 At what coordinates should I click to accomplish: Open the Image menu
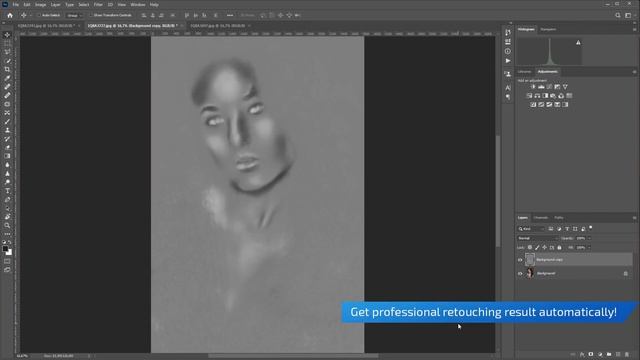point(40,4)
